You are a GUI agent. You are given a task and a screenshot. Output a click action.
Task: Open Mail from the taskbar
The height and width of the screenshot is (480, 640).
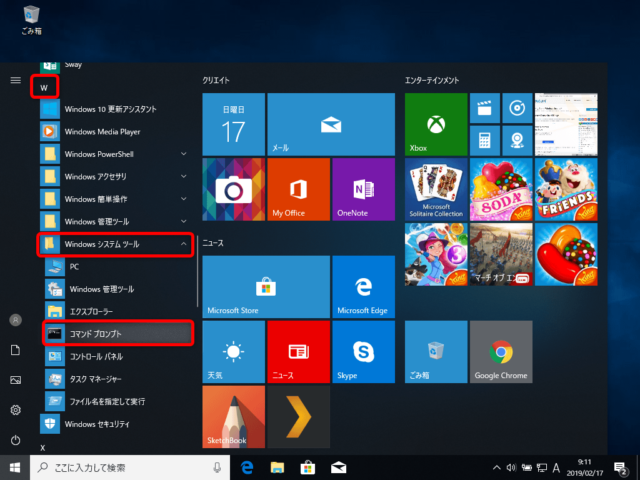338,468
